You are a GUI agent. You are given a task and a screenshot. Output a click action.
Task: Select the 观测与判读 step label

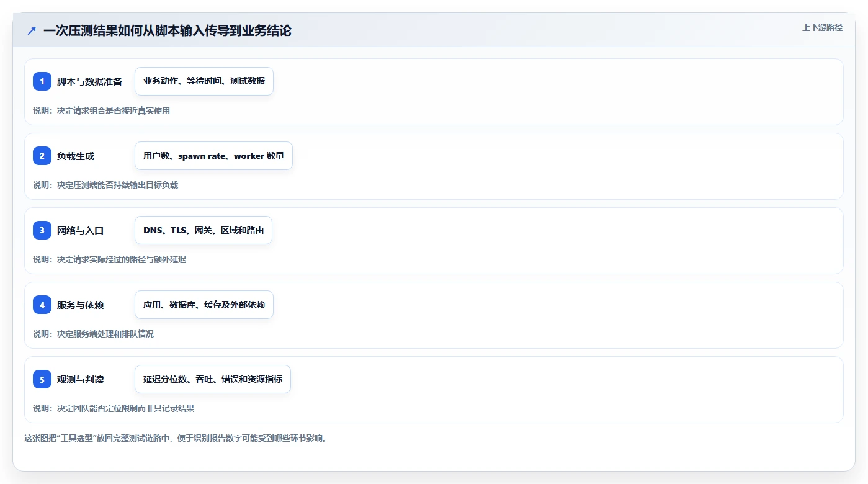pos(80,379)
